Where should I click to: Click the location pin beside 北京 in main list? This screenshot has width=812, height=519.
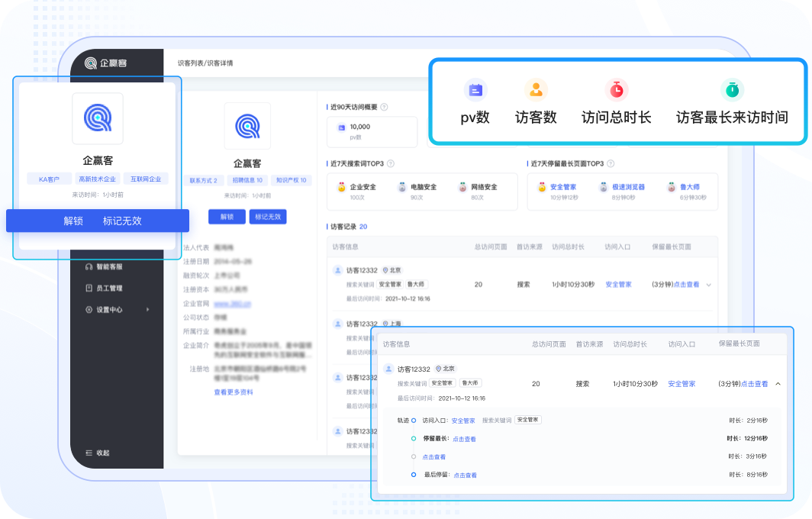385,270
